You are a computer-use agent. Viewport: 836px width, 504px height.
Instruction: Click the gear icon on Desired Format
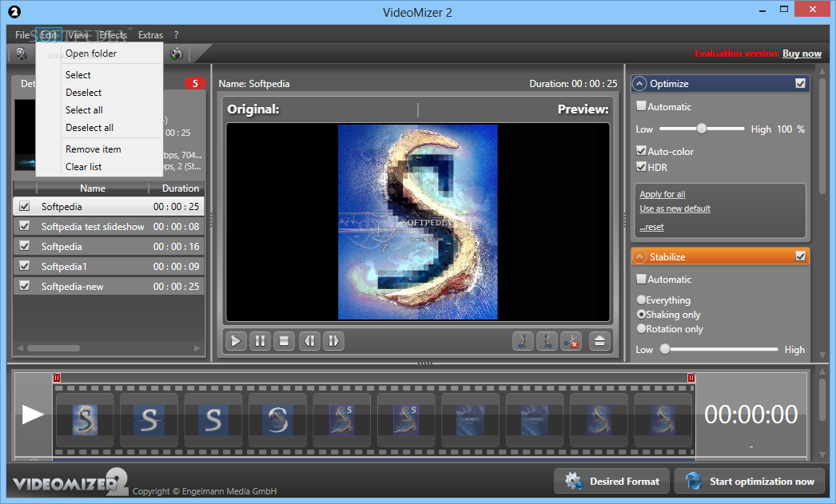click(x=574, y=481)
